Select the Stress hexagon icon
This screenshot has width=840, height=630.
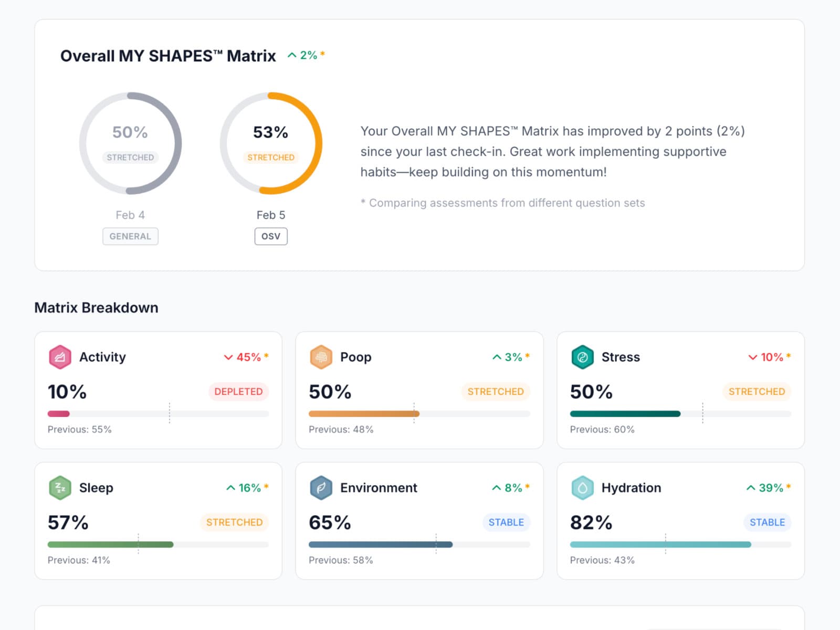(582, 358)
